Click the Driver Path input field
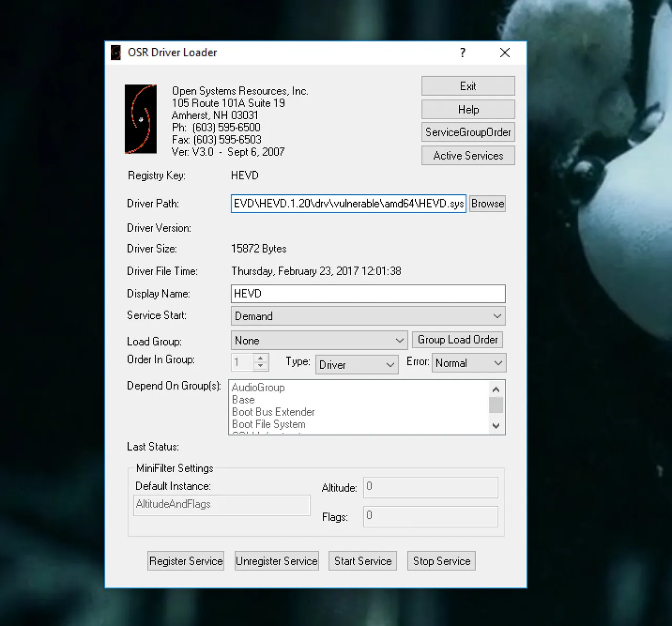The image size is (672, 626). (x=349, y=204)
